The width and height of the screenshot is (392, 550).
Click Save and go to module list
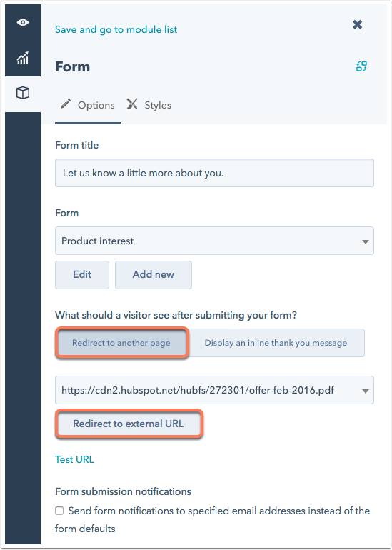pyautogui.click(x=116, y=29)
